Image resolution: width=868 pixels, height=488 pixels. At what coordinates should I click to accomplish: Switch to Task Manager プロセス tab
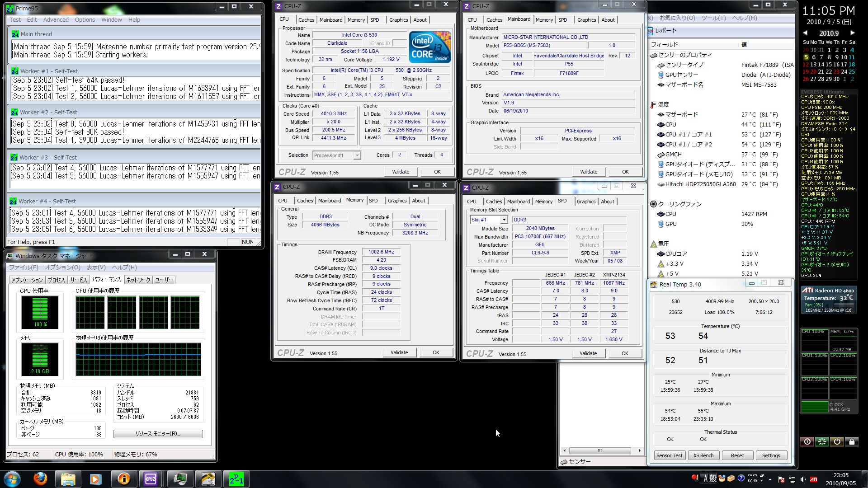(56, 280)
